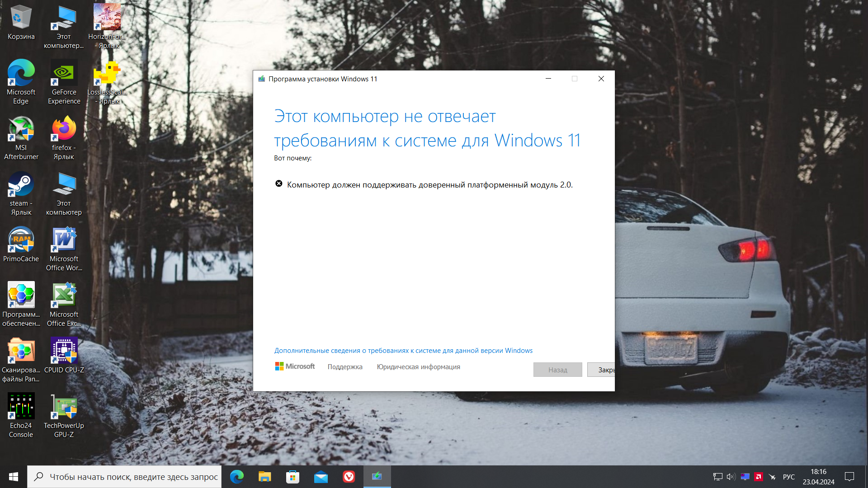Open the Юридическая информация legal link
The width and height of the screenshot is (868, 488).
click(418, 367)
